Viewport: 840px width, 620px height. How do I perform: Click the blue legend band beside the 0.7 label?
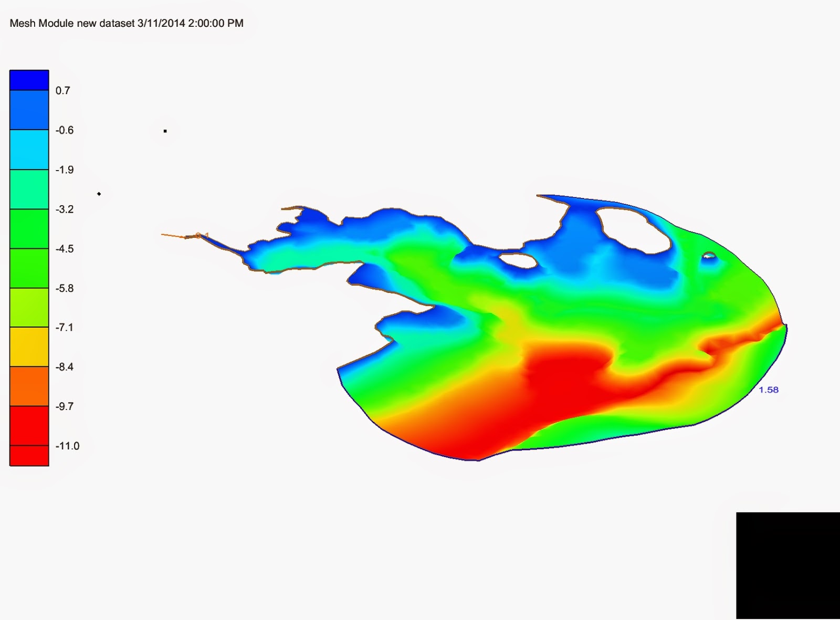pos(29,110)
